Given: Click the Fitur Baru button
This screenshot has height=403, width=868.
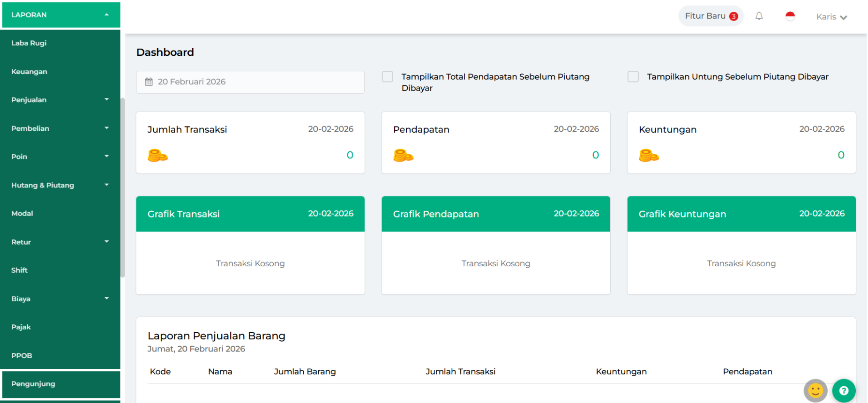Looking at the screenshot, I should [710, 16].
